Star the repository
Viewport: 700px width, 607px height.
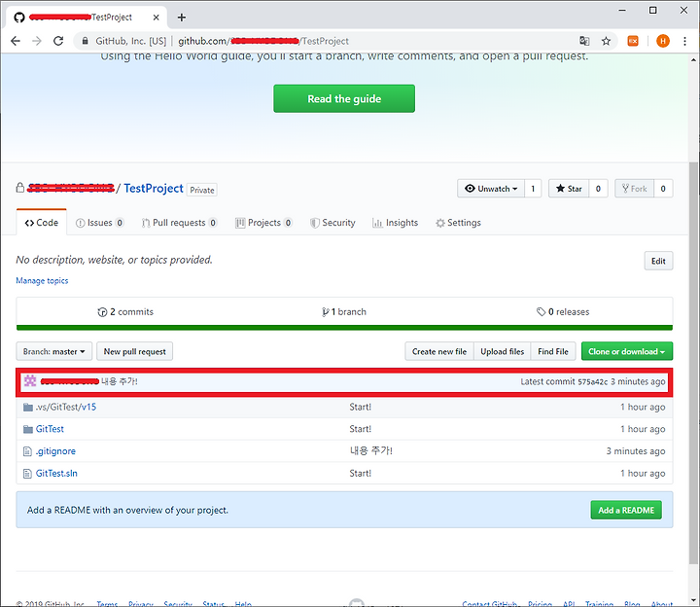(x=569, y=189)
